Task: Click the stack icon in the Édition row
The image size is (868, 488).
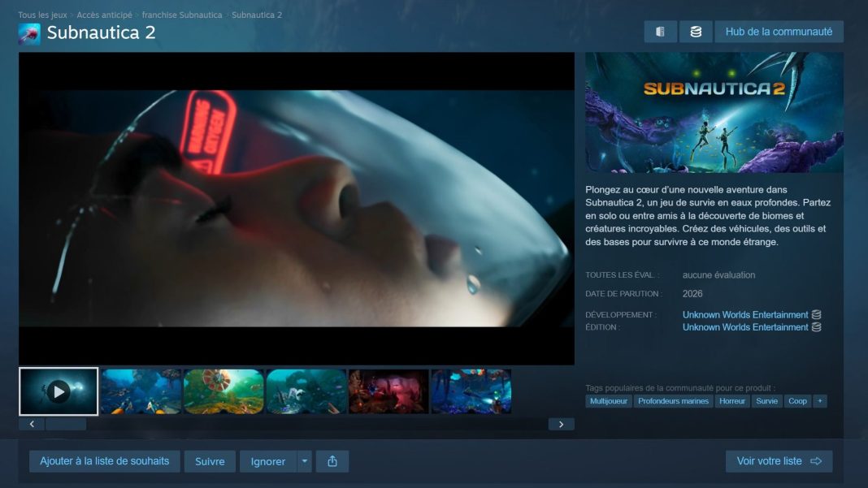Action: (817, 326)
